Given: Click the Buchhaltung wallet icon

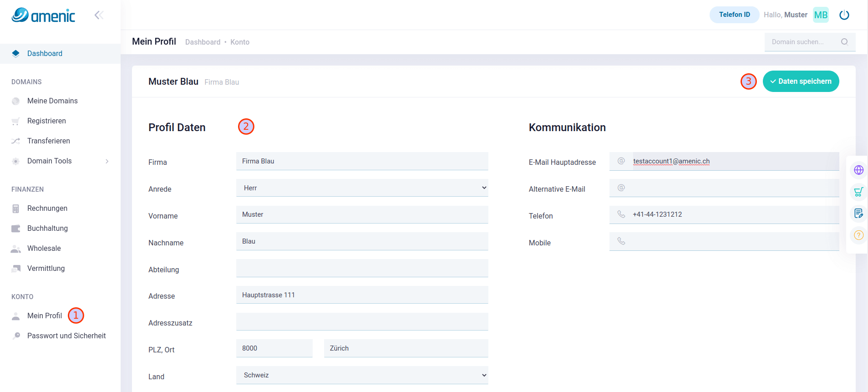Looking at the screenshot, I should tap(16, 229).
